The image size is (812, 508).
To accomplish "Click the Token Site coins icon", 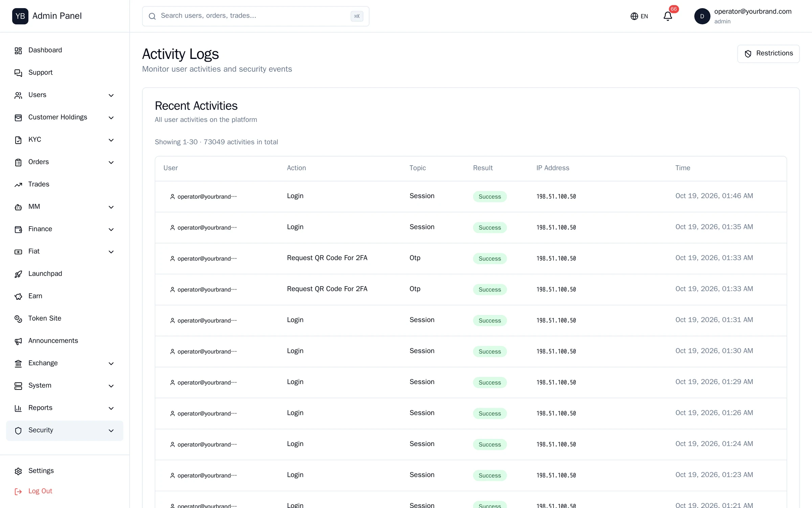I will coord(18,319).
